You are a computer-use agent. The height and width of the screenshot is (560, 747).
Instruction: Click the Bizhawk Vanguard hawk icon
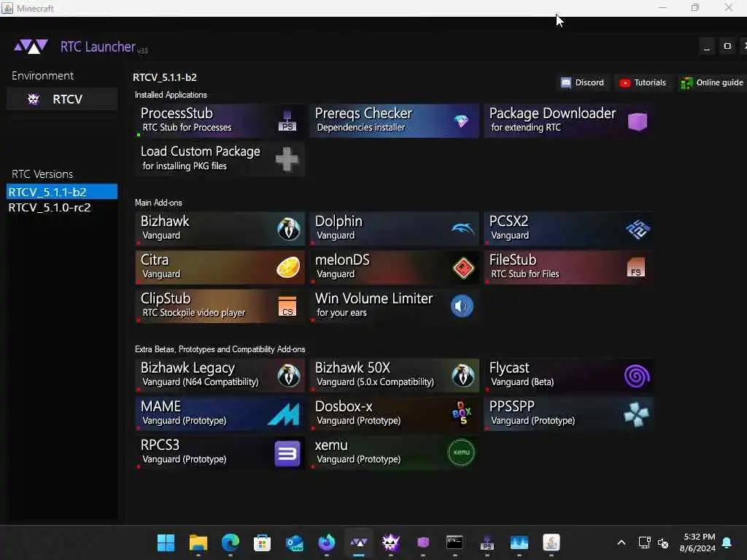pyautogui.click(x=289, y=229)
